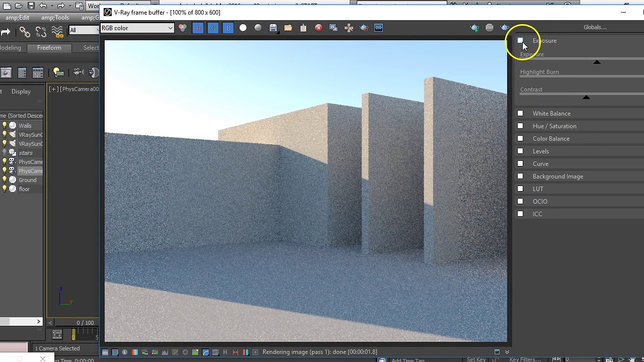Load image using the folder icon
This screenshot has width=644, height=362.
click(x=288, y=28)
